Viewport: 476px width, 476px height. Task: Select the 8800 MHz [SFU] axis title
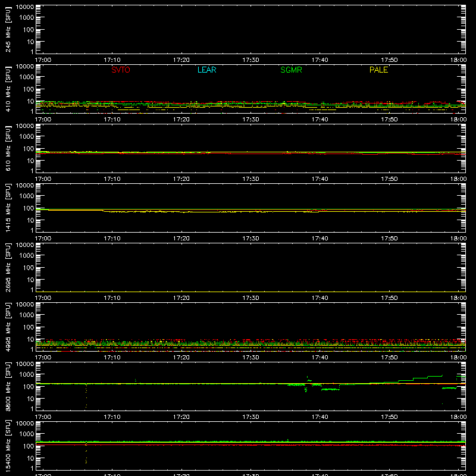coord(8,386)
